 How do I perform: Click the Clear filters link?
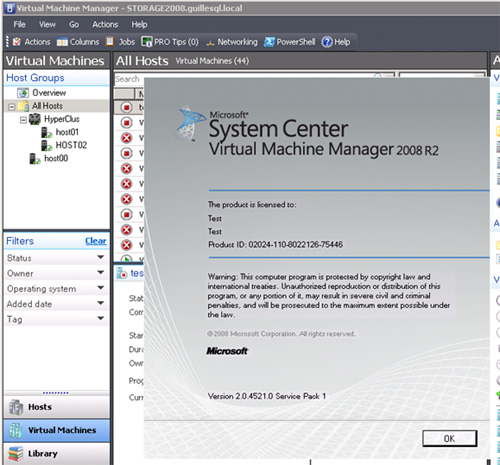pyautogui.click(x=96, y=241)
